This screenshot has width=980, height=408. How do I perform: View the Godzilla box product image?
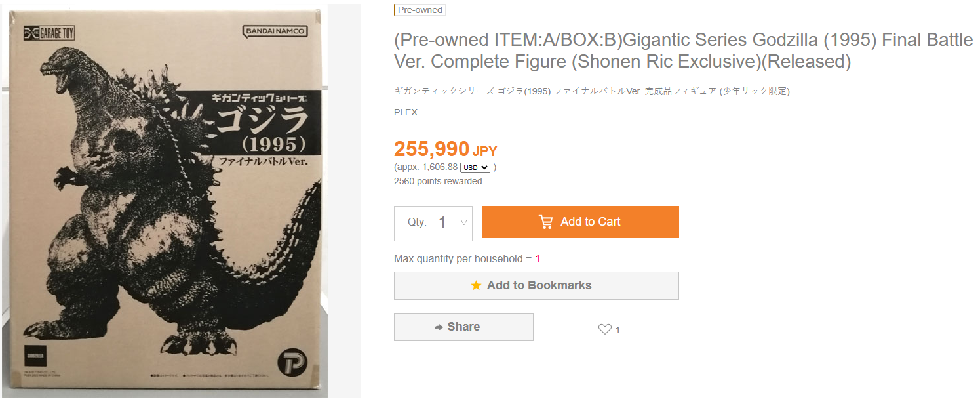[164, 201]
